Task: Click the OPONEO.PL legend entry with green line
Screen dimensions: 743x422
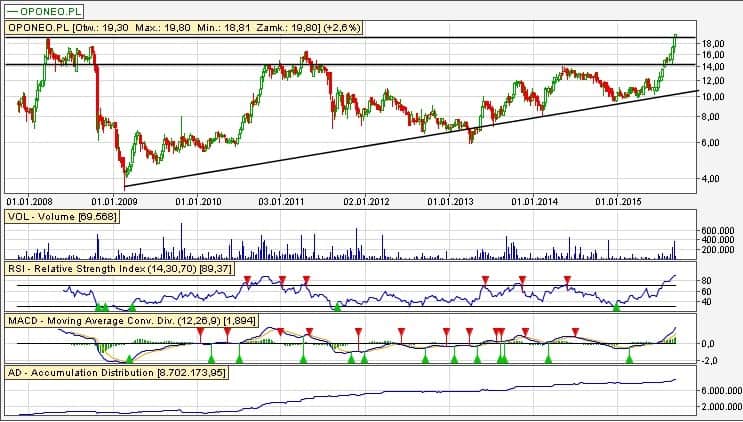Action: tap(42, 9)
